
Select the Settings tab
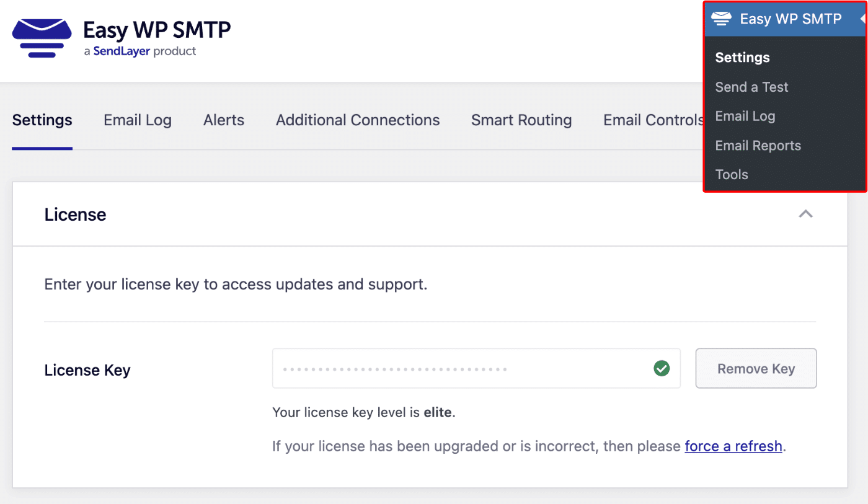(x=42, y=120)
